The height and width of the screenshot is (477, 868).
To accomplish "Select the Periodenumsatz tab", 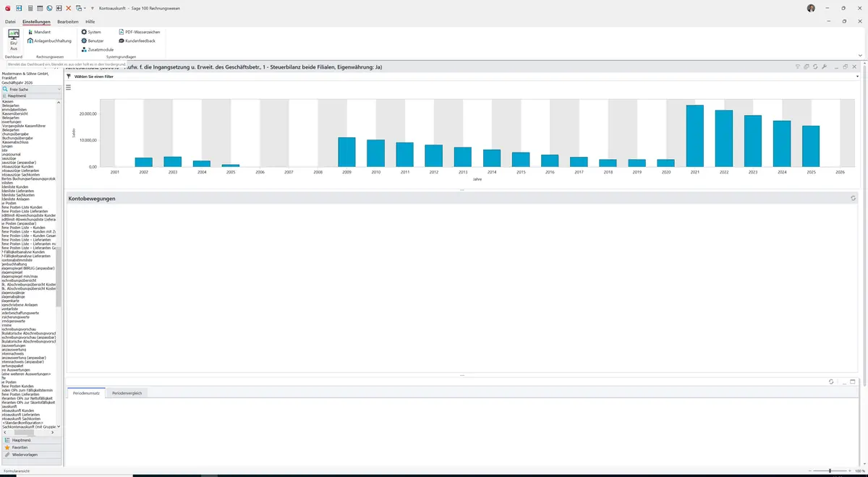I will 86,392.
